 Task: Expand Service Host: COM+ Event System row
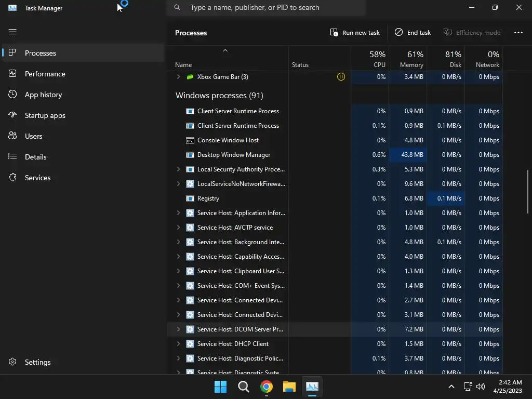[x=179, y=286]
